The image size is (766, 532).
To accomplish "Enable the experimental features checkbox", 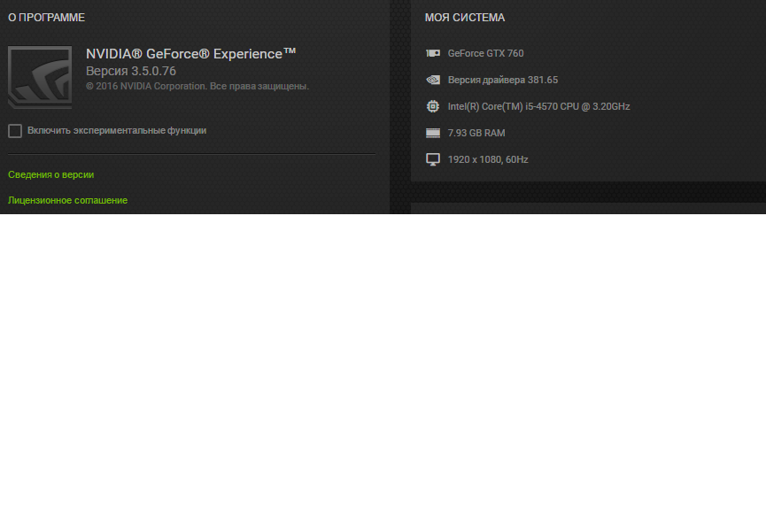I will [x=15, y=131].
